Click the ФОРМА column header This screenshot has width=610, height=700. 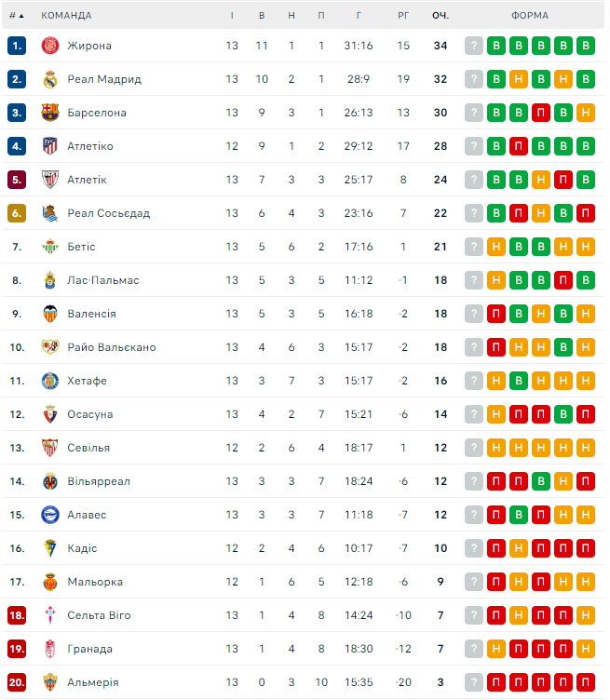529,16
